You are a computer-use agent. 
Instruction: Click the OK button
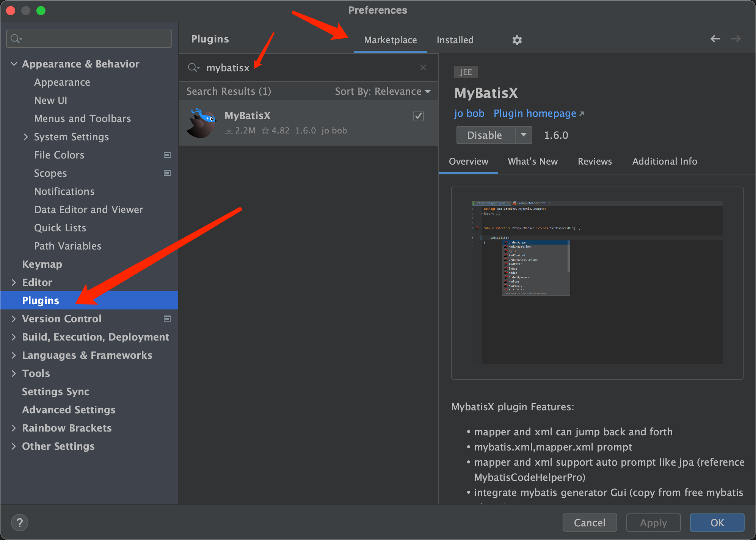pyautogui.click(x=717, y=523)
